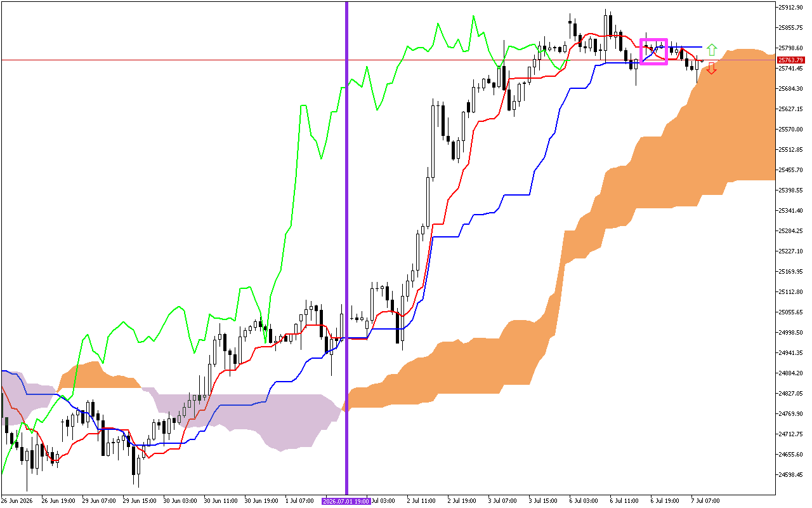This screenshot has width=812, height=508.
Task: Click time axis label 1 Jul 07:00
Action: click(x=300, y=501)
